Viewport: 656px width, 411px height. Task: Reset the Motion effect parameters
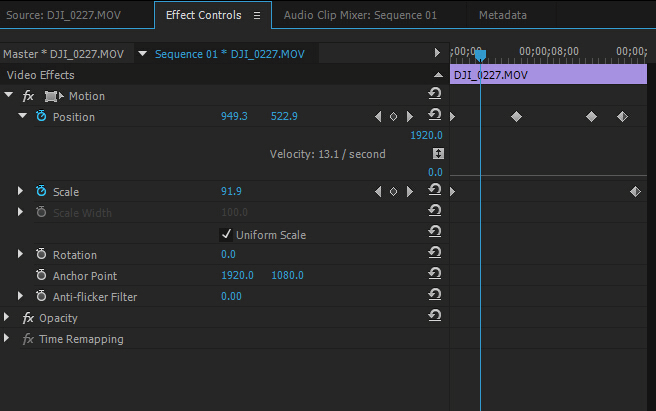pyautogui.click(x=435, y=94)
